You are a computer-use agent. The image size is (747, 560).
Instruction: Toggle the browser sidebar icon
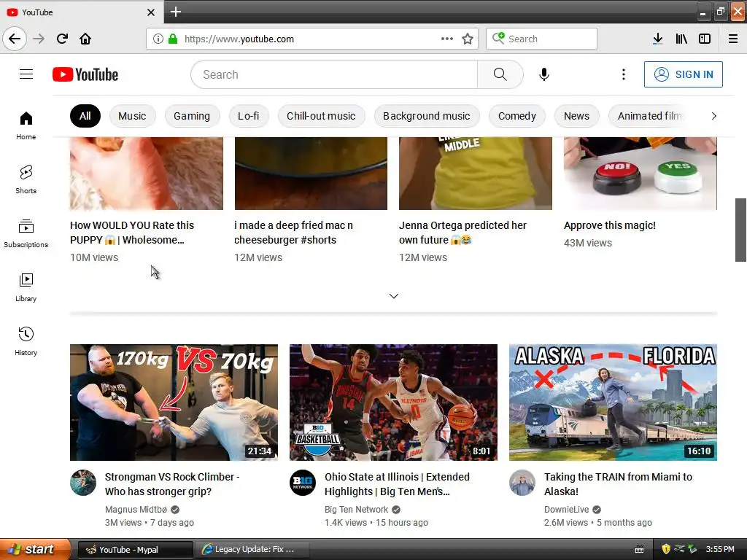[x=705, y=39]
